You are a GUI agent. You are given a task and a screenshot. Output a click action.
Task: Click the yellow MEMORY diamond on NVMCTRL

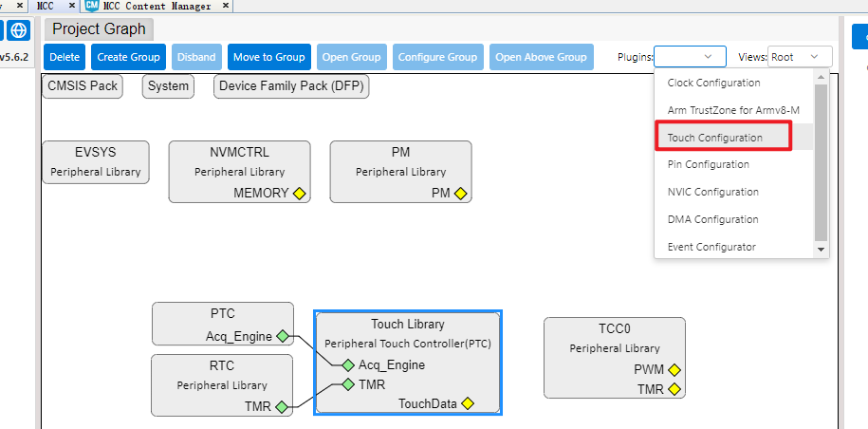300,194
